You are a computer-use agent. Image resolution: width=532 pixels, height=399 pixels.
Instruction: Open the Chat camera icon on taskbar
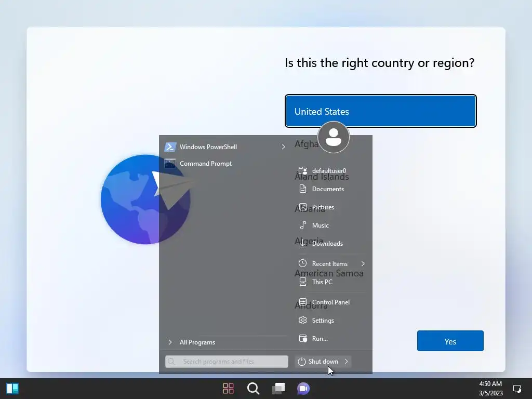pos(303,389)
